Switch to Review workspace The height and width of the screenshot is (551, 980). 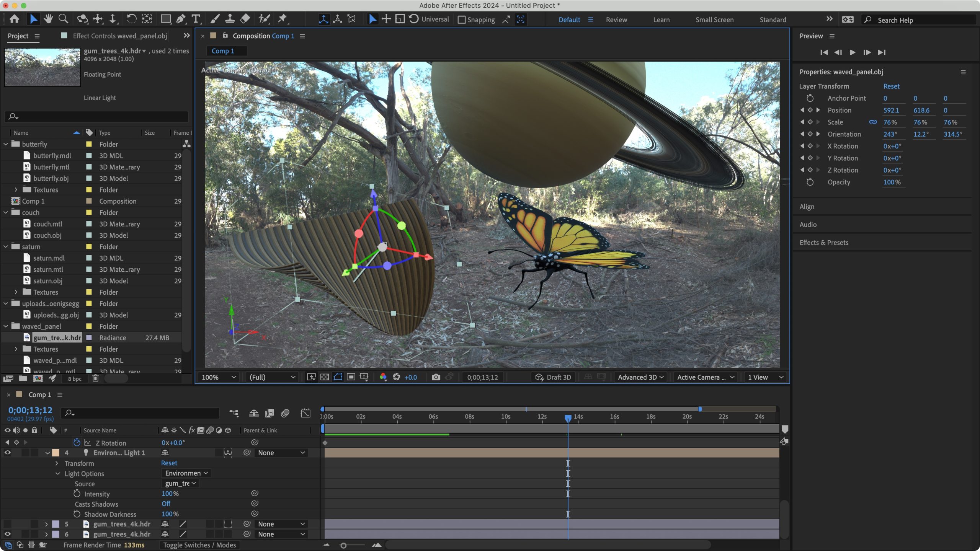pos(616,20)
